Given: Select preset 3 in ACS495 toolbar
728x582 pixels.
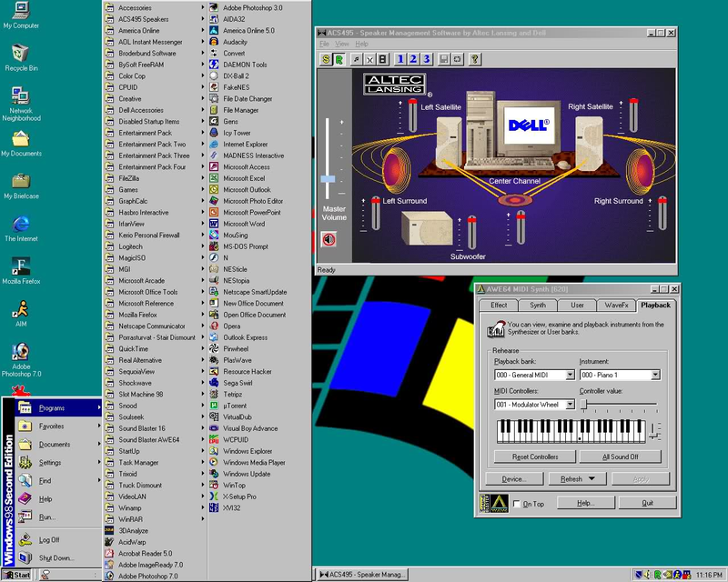Looking at the screenshot, I should point(426,59).
